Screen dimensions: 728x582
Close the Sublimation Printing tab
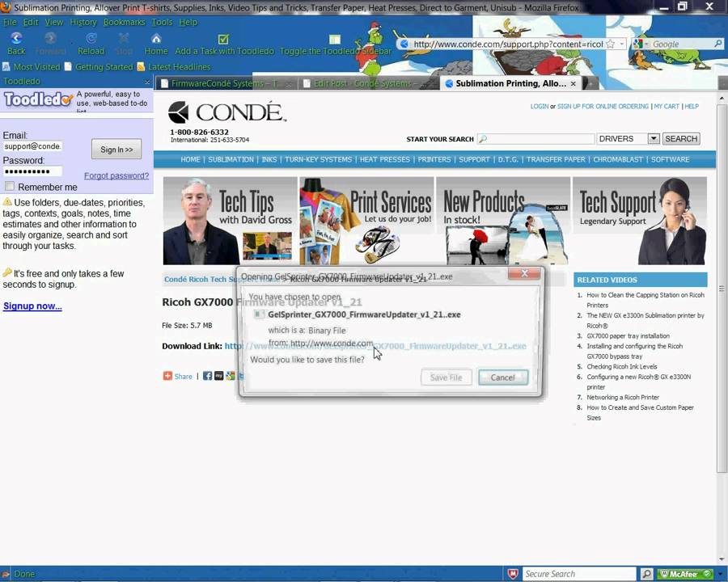574,83
